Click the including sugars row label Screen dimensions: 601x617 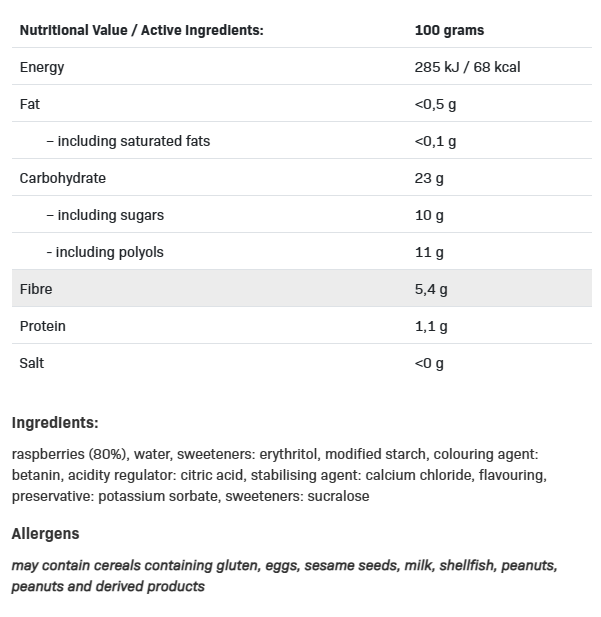click(x=105, y=215)
